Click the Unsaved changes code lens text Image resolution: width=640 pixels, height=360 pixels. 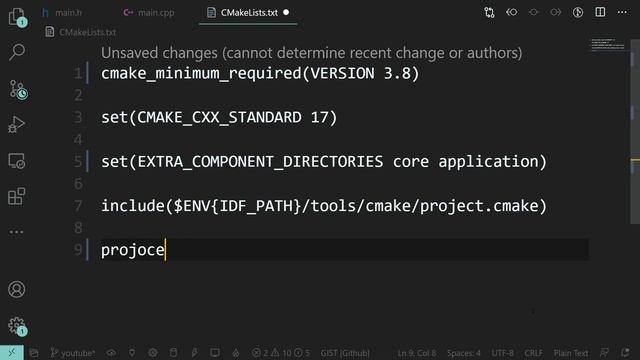(311, 53)
